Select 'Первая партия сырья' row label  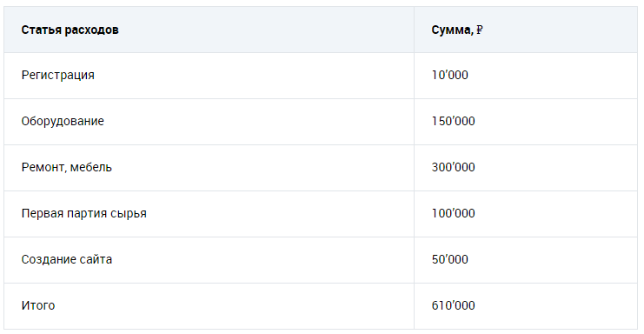(x=83, y=214)
